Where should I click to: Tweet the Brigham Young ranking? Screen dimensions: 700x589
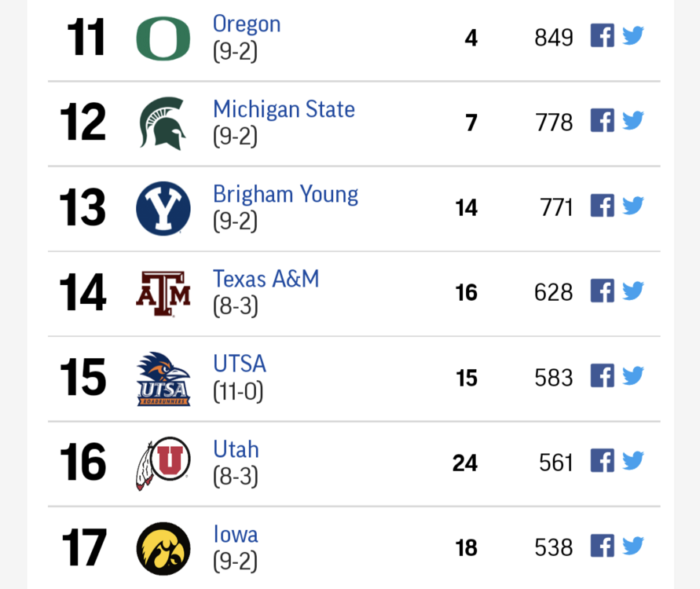pyautogui.click(x=632, y=206)
